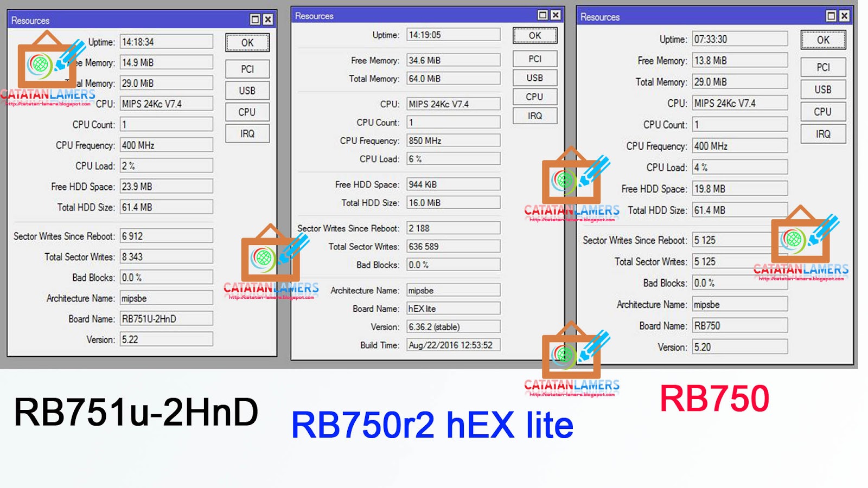Select Total Sector Writes field 636 589
The image size is (868, 488).
pyautogui.click(x=454, y=247)
